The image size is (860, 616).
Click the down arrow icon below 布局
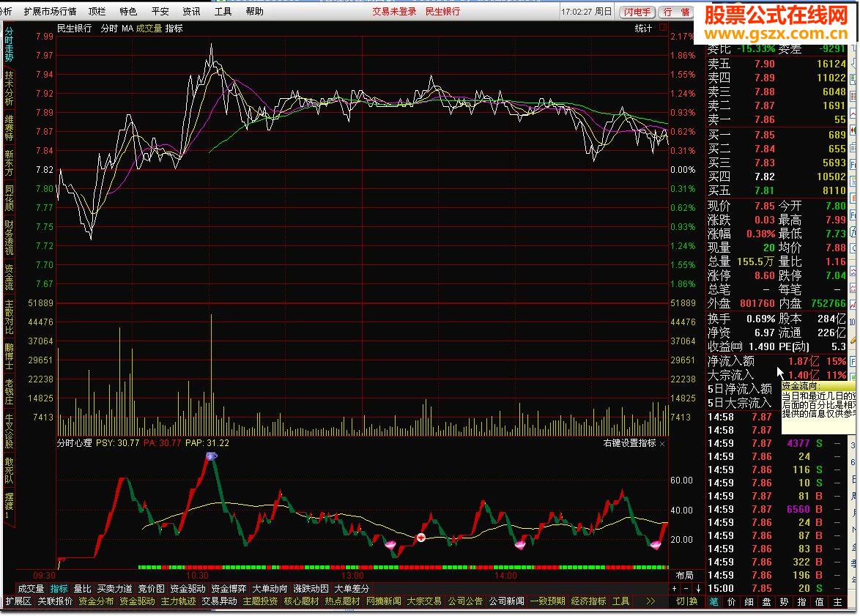(x=698, y=589)
